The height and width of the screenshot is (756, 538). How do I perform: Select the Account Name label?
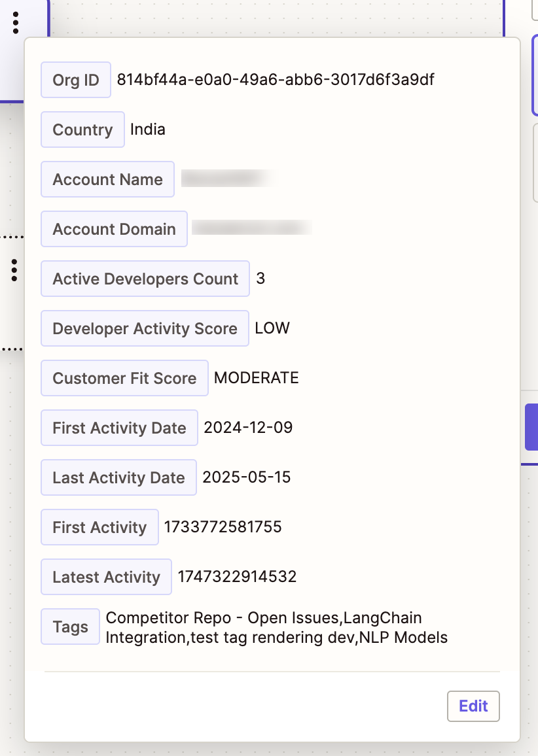point(107,179)
